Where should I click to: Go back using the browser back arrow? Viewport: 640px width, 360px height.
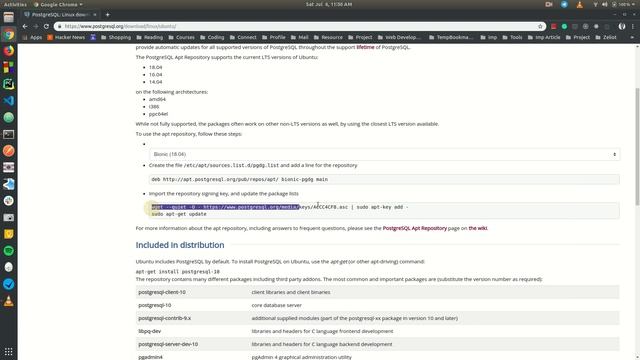pos(25,26)
